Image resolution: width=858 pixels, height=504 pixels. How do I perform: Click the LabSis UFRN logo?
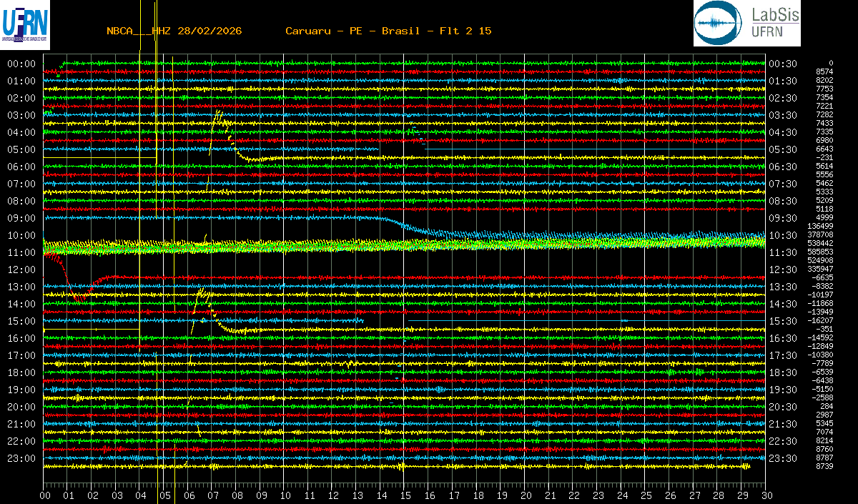[x=747, y=24]
